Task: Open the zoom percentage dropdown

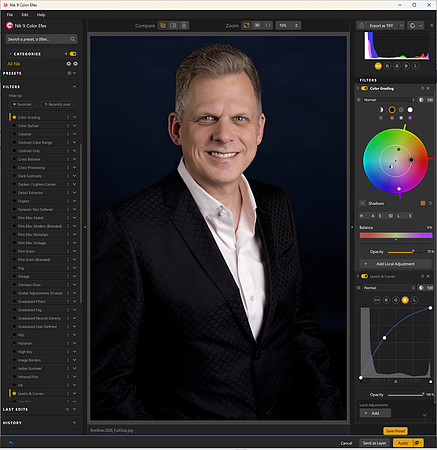Action: tap(288, 25)
